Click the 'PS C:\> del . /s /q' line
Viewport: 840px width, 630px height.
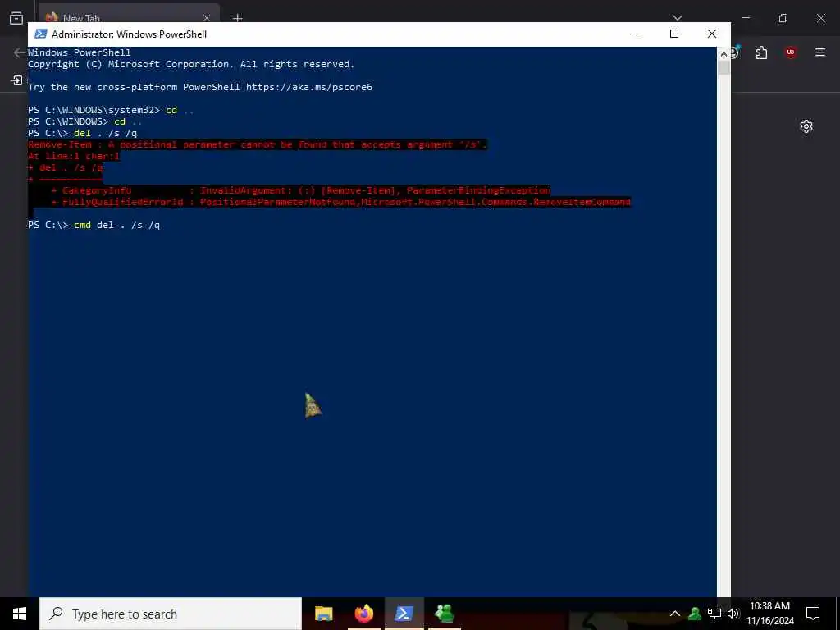tap(83, 133)
